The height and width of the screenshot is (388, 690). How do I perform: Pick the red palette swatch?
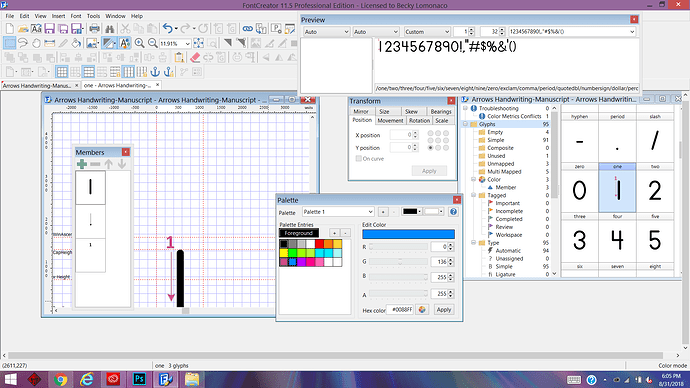(319, 244)
